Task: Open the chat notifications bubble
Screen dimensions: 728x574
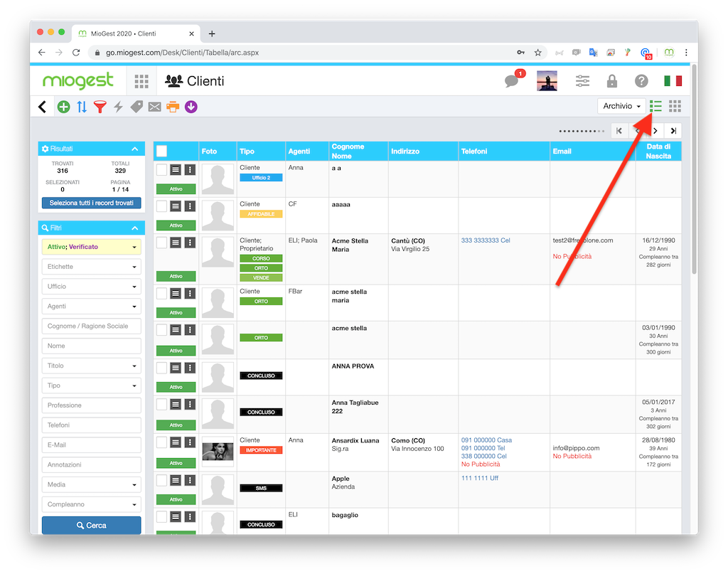Action: tap(512, 81)
